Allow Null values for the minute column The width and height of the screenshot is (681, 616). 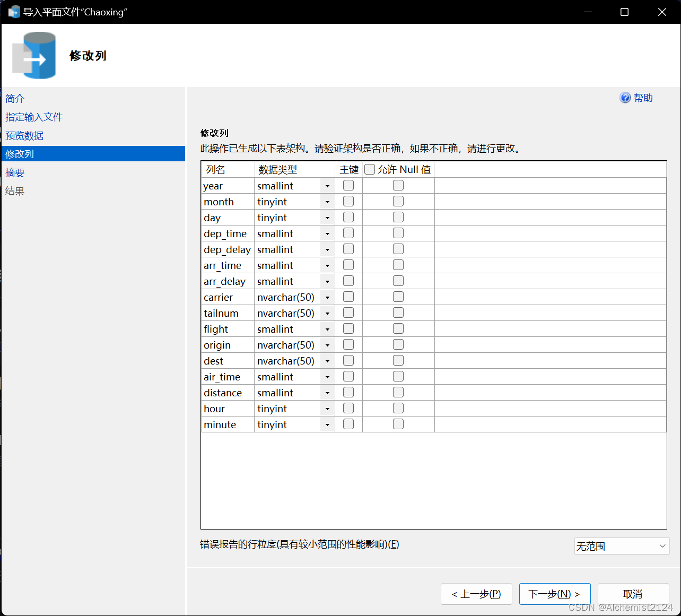point(398,423)
